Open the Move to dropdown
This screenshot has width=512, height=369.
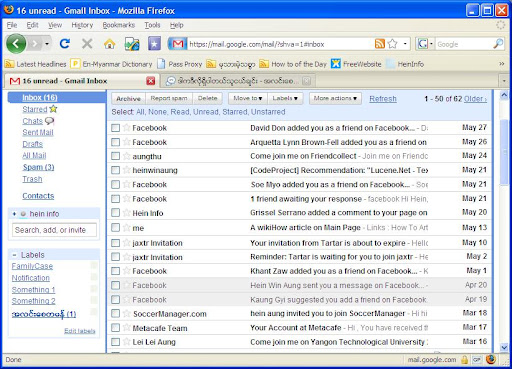point(248,98)
